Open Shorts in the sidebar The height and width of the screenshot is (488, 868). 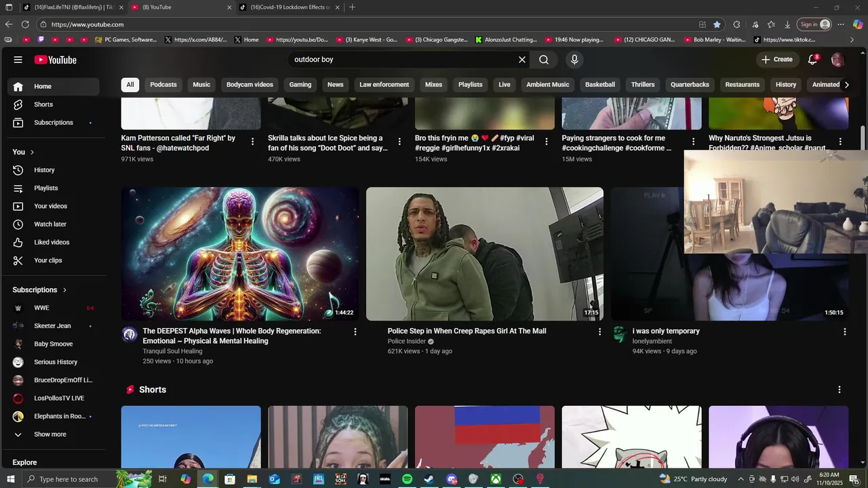54,104
